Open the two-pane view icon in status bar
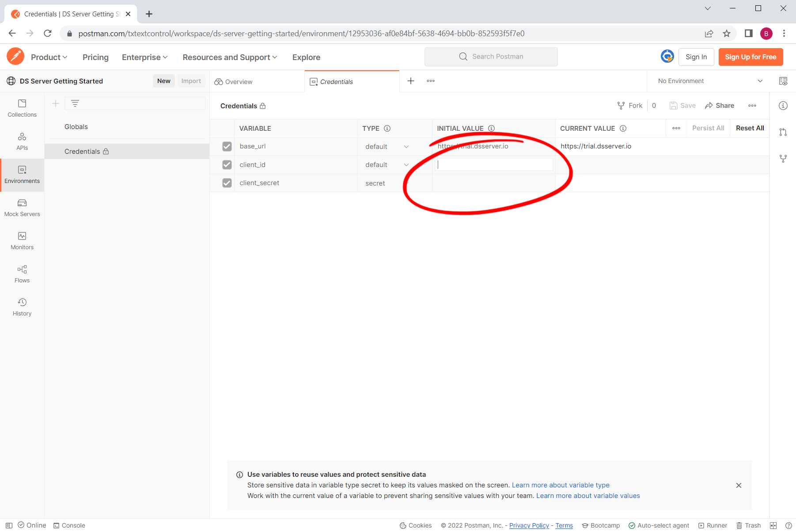Image resolution: width=796 pixels, height=532 pixels. [x=773, y=525]
